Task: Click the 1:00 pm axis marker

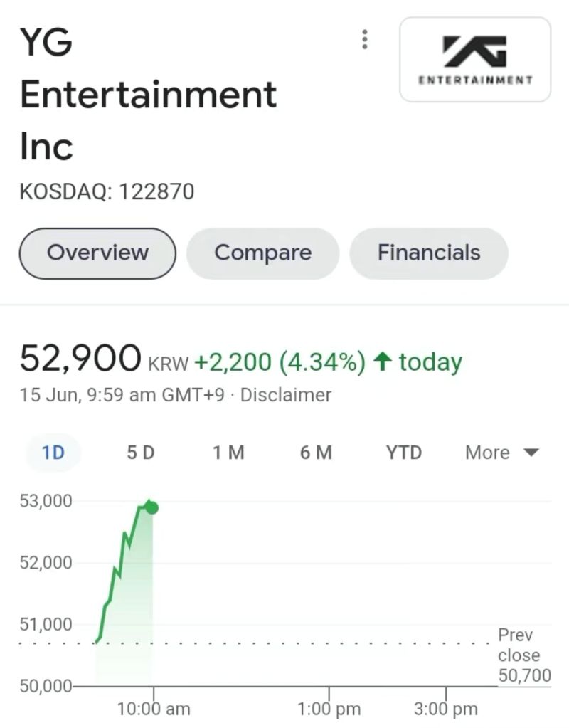Action: (x=329, y=709)
